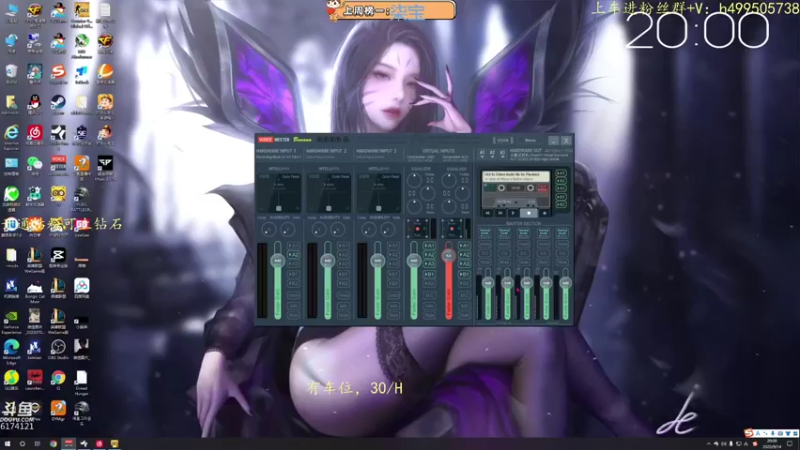Open the Internet Explorer desktop icon
800x450 pixels.
point(11,136)
